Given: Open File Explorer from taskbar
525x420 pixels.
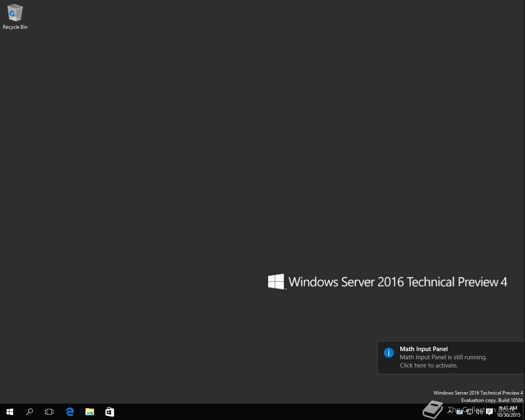Looking at the screenshot, I should pos(89,412).
